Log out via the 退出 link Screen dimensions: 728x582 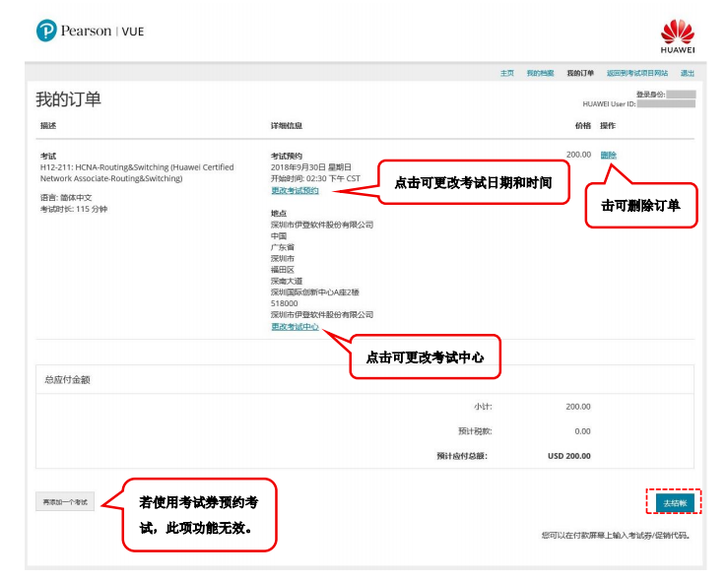(687, 73)
